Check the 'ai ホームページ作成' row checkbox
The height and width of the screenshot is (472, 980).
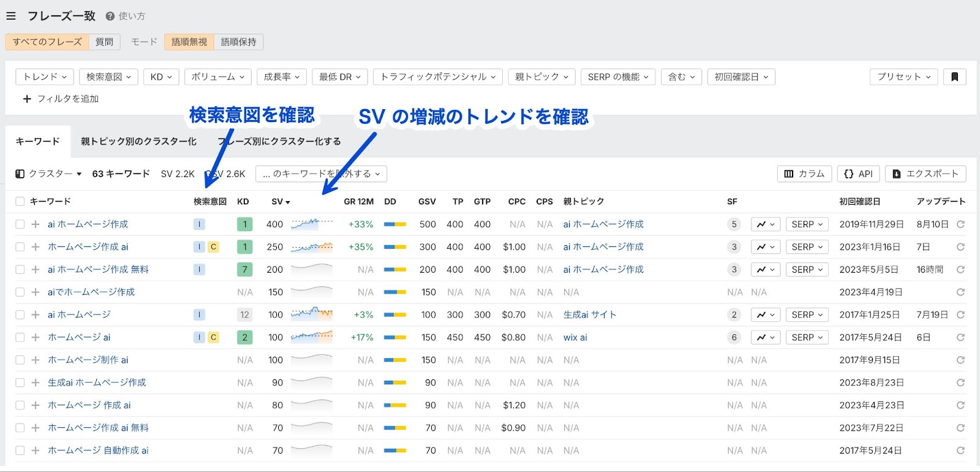(20, 224)
